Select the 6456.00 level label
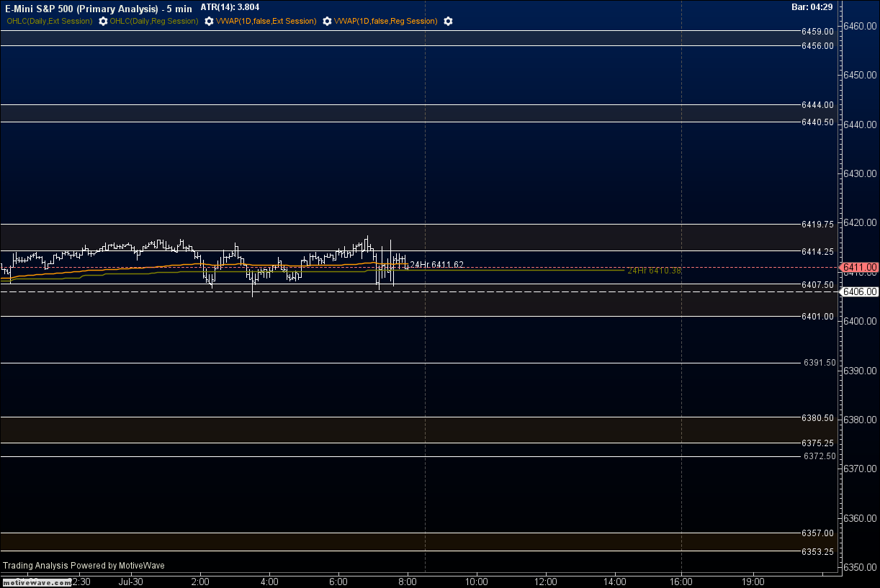 (x=817, y=45)
